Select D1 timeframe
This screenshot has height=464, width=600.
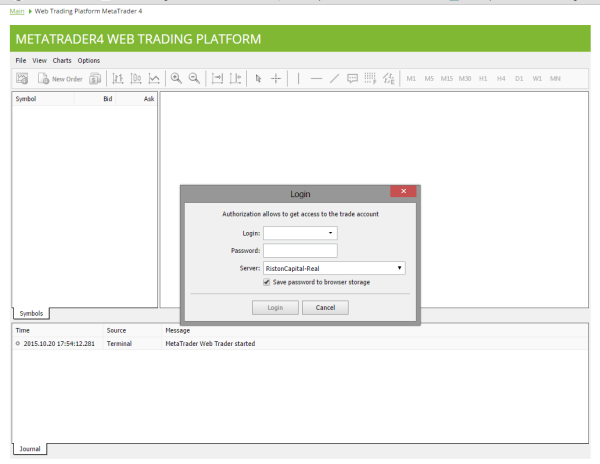[x=519, y=78]
